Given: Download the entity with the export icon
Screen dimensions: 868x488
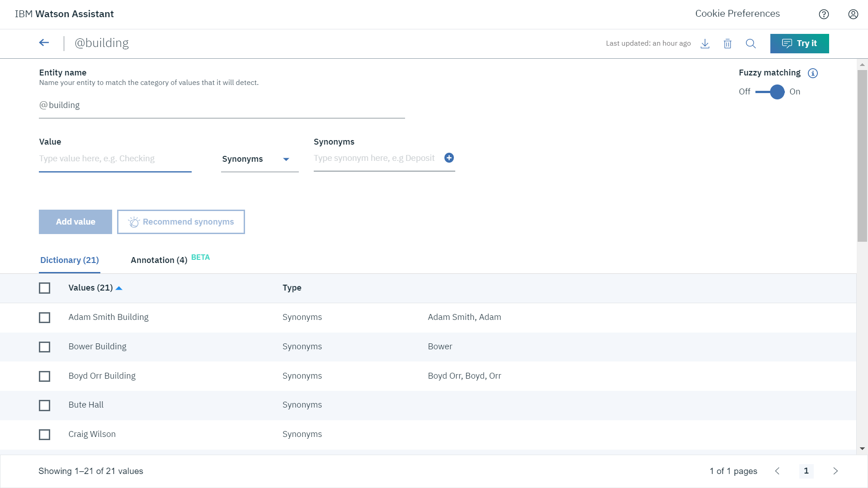Looking at the screenshot, I should point(705,44).
